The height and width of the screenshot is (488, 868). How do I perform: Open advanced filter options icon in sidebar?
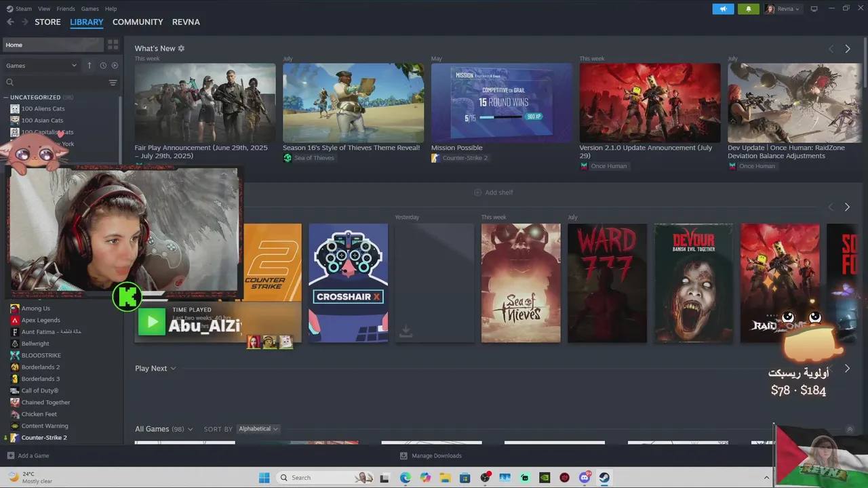pos(113,83)
